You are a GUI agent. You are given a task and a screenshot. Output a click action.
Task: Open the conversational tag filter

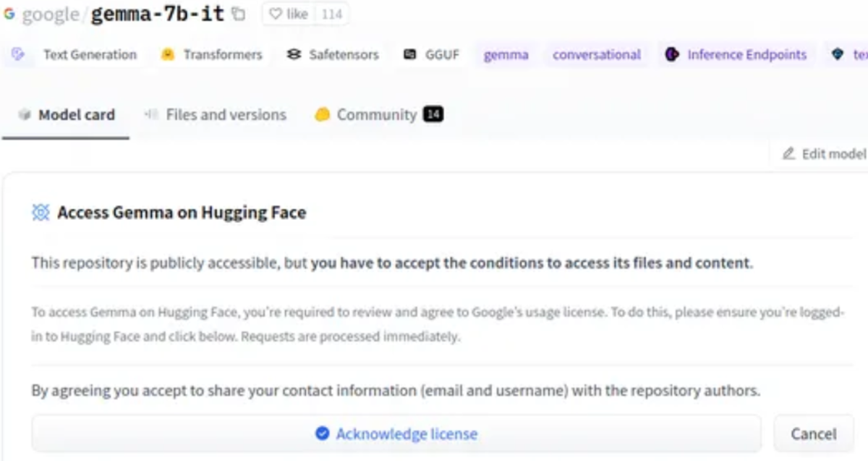click(x=595, y=54)
